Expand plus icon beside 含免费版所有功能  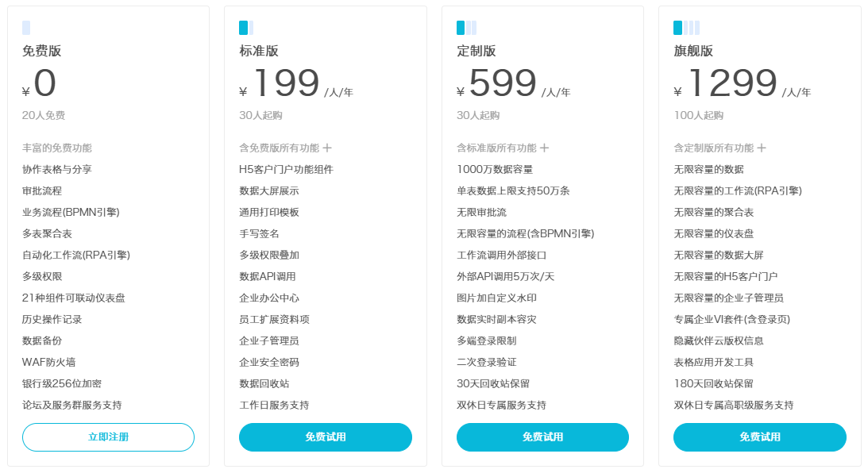(x=327, y=148)
